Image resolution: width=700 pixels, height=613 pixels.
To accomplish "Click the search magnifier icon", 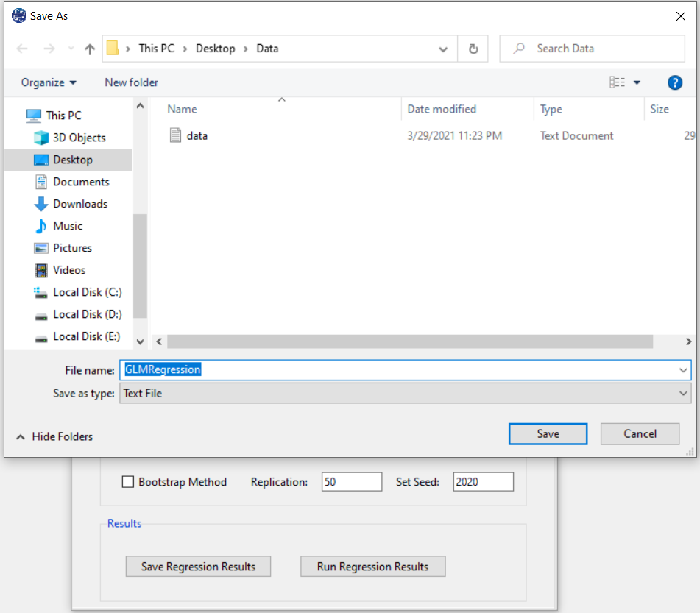I will pos(518,49).
